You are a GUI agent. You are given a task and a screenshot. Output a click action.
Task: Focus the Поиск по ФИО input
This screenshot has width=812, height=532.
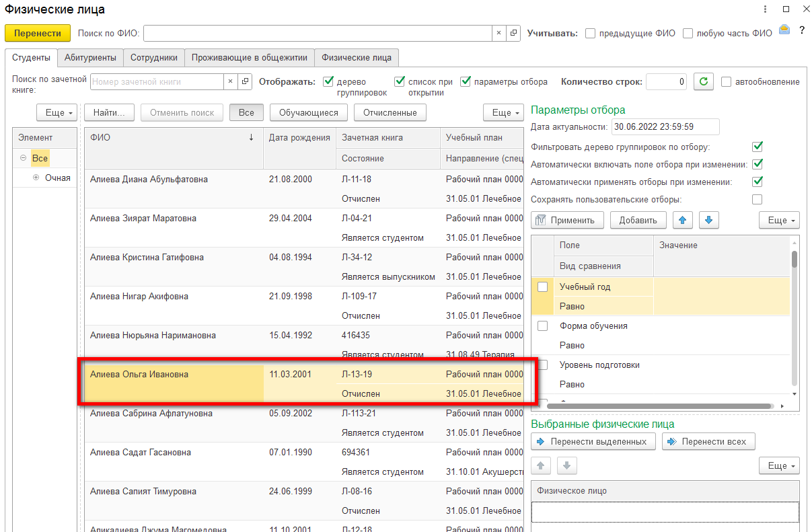click(318, 33)
